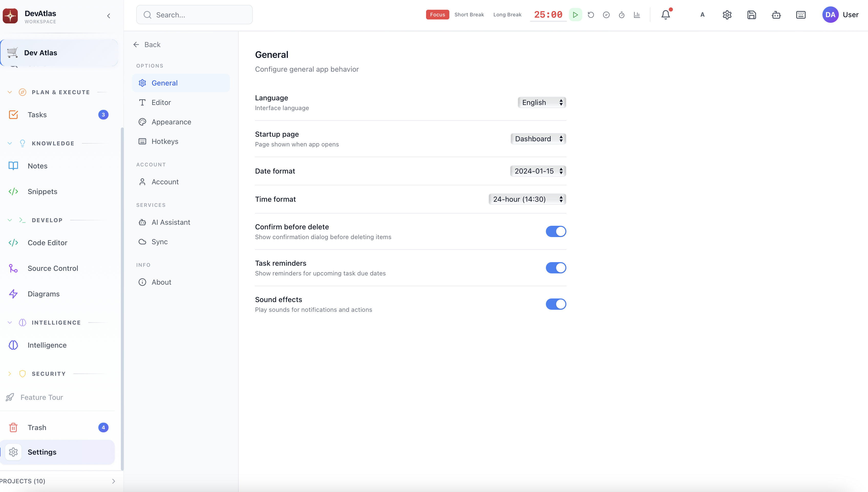Viewport: 868px width, 492px height.
Task: Open the AI robot icon in toolbar
Action: pos(776,15)
